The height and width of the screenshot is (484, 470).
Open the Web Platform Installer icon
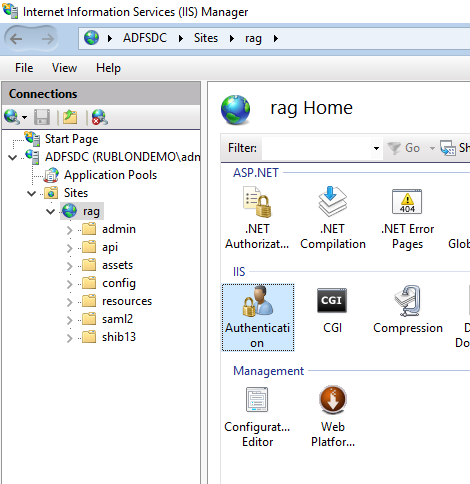(333, 417)
